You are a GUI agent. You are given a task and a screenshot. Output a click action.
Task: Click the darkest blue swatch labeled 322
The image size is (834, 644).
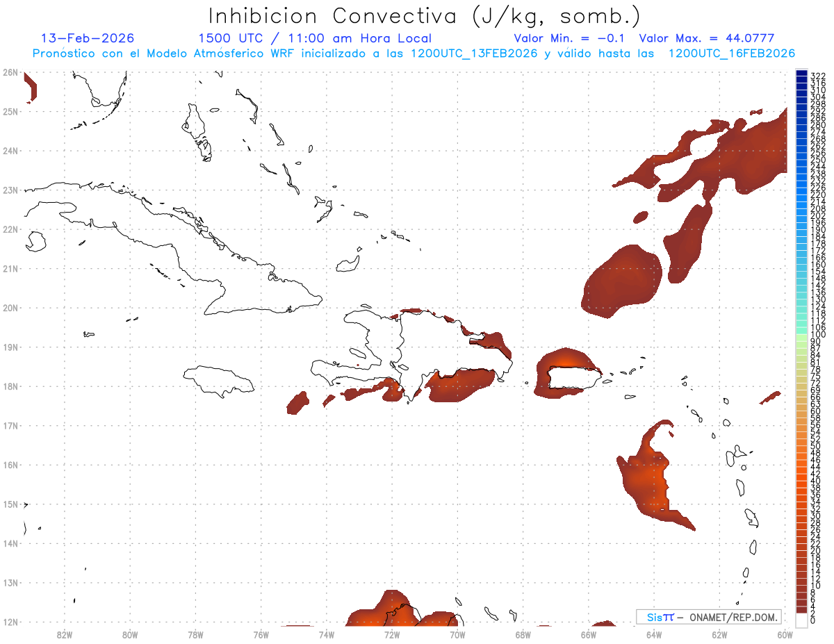[x=801, y=73]
